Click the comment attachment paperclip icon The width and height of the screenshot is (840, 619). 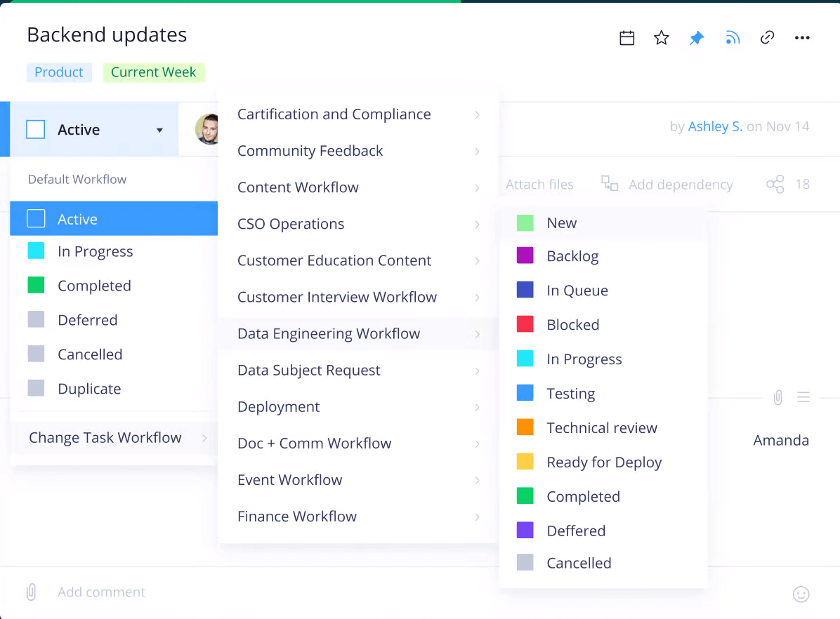click(31, 592)
